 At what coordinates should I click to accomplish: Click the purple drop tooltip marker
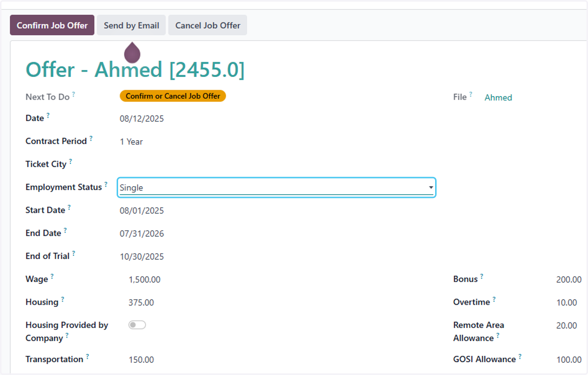point(132,52)
